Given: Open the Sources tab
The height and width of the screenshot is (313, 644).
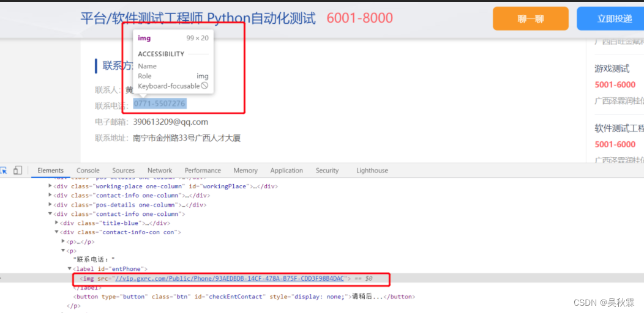Looking at the screenshot, I should 123,171.
